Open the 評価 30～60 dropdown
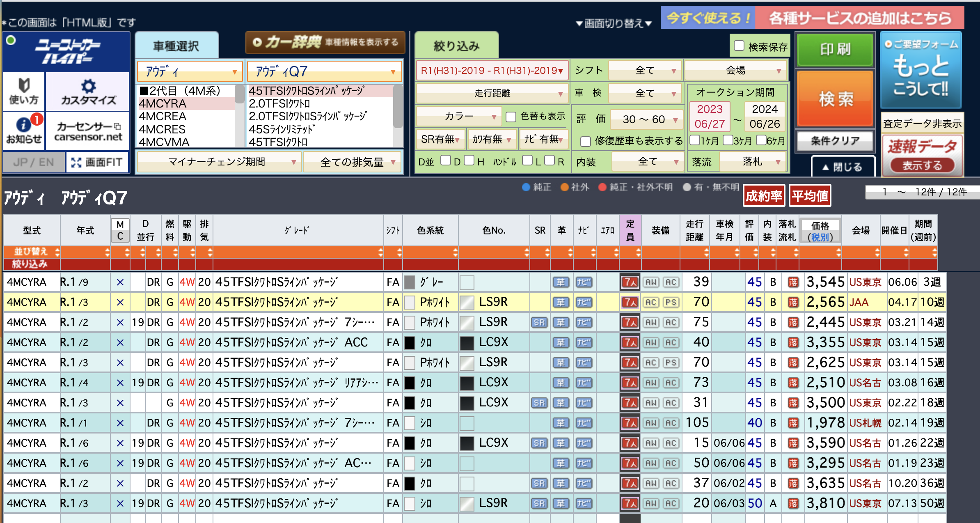This screenshot has height=523, width=980. pos(646,119)
